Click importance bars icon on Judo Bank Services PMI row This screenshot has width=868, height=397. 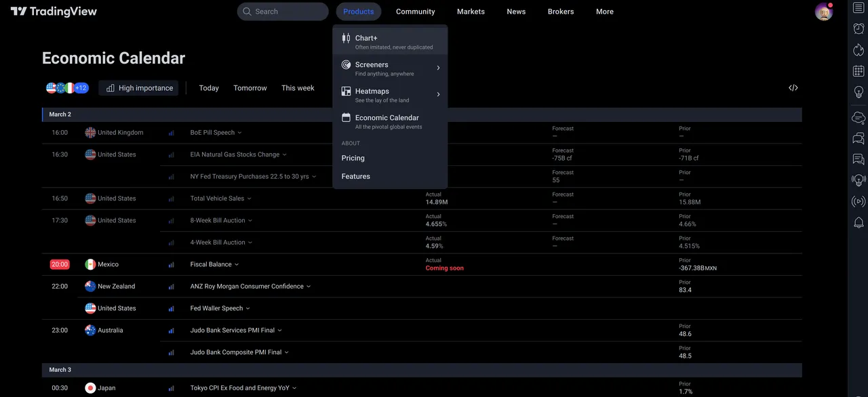[x=171, y=331]
